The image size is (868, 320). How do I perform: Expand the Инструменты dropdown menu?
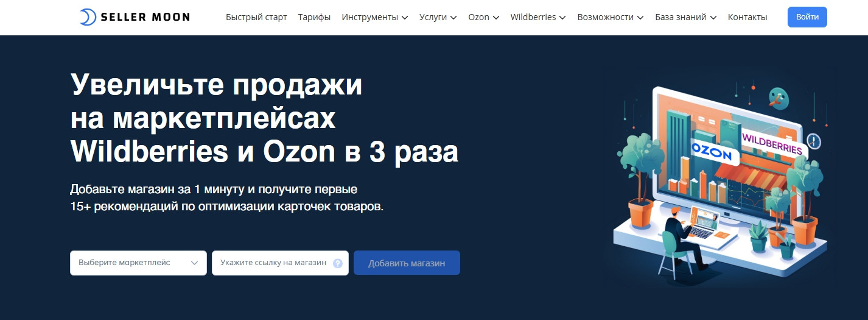[375, 17]
